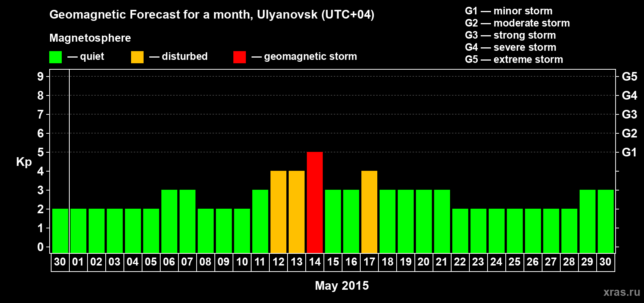
Task: Click the geomagnetic storm legend label
Action: pos(310,56)
